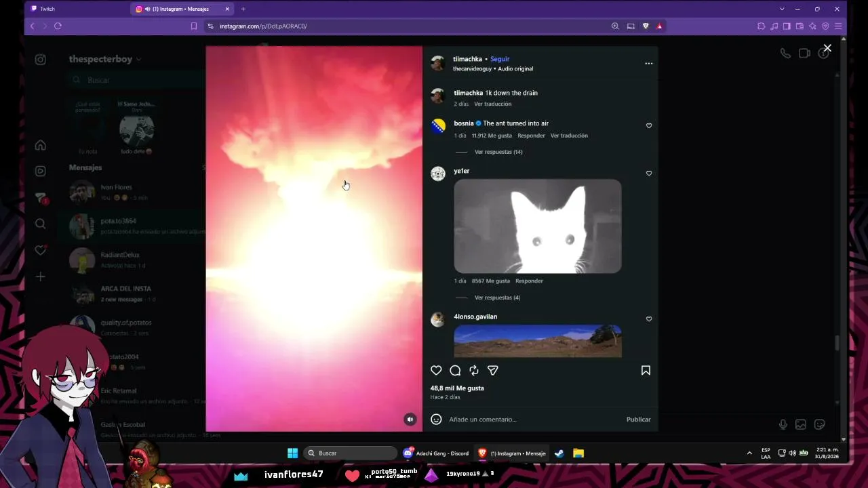Bookmark this page from the address bar
868x488 pixels.
click(194, 26)
